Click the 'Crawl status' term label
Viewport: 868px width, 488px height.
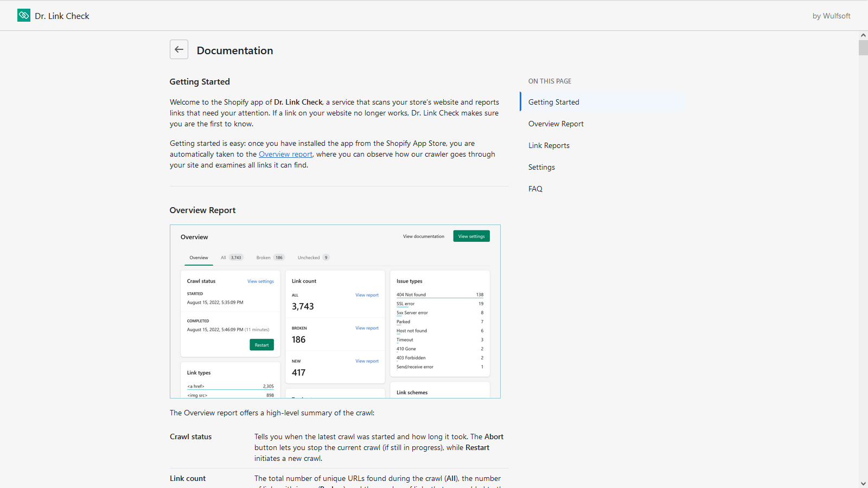pyautogui.click(x=190, y=436)
